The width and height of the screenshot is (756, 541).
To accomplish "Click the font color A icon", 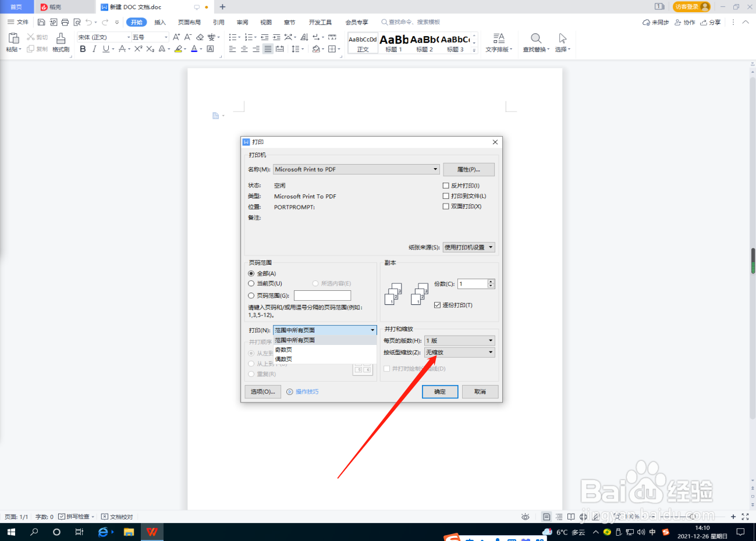I will click(x=194, y=49).
